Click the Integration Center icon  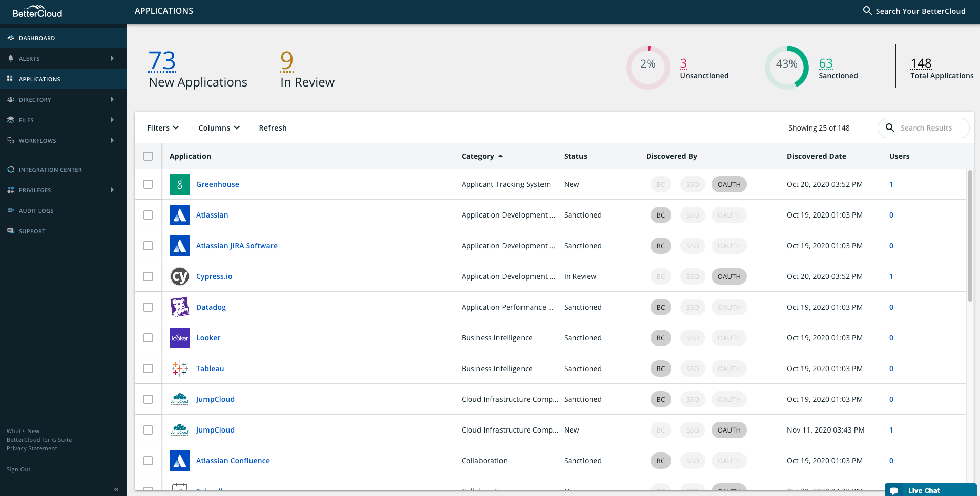pos(10,169)
